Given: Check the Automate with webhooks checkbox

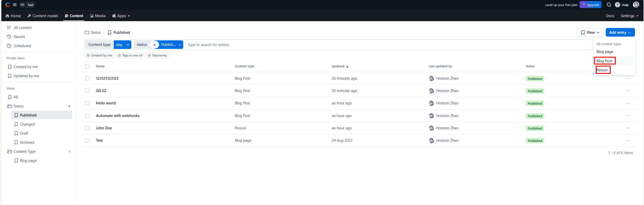Looking at the screenshot, I should [x=87, y=116].
